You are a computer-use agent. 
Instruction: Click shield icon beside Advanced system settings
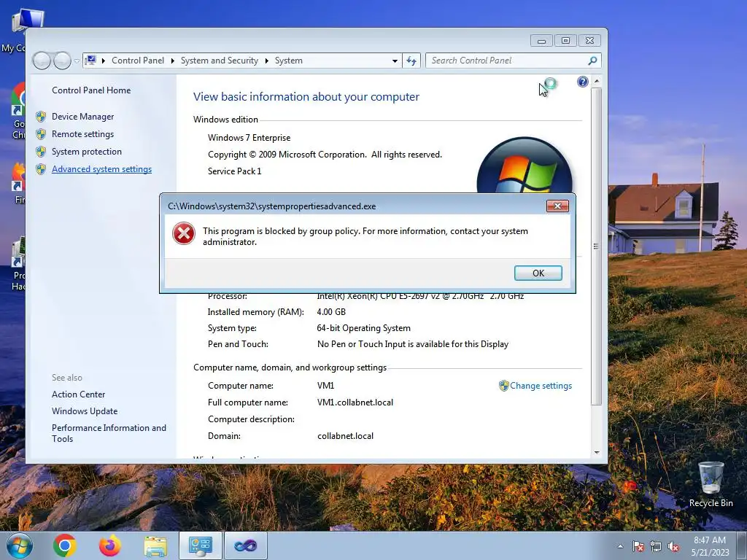click(41, 169)
